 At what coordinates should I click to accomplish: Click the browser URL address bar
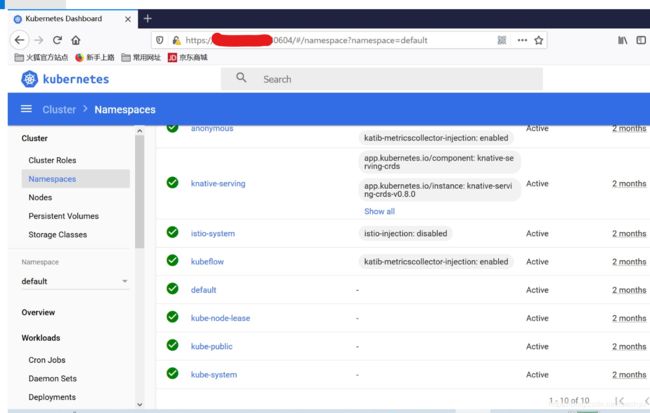[x=348, y=40]
